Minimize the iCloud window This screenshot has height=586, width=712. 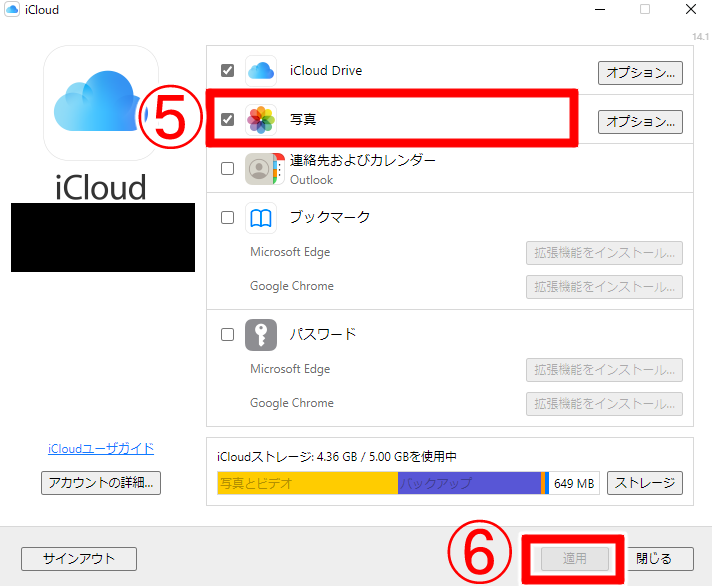(x=600, y=10)
